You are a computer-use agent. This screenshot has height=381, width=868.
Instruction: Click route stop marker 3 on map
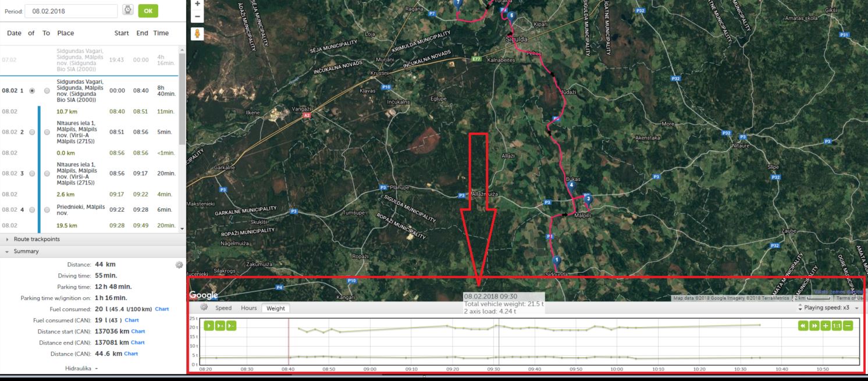click(x=588, y=200)
